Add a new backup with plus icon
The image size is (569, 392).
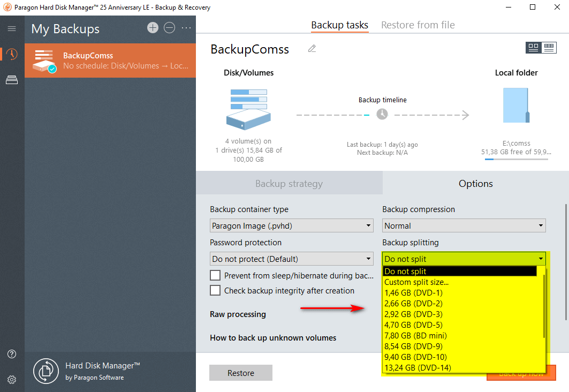coord(153,28)
